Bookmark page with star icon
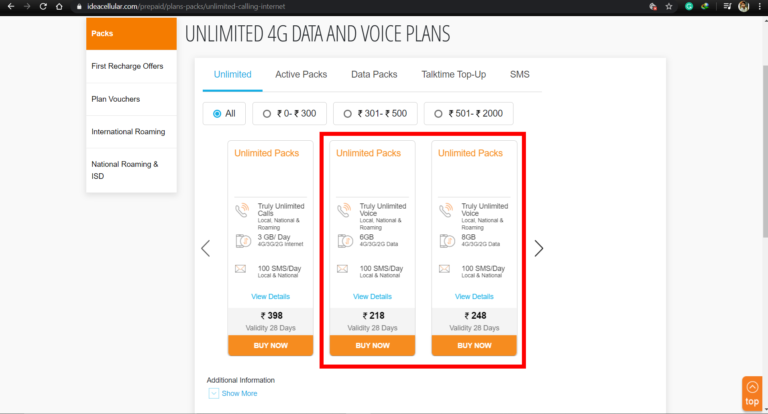Viewport: 768px width, 414px height. point(669,6)
